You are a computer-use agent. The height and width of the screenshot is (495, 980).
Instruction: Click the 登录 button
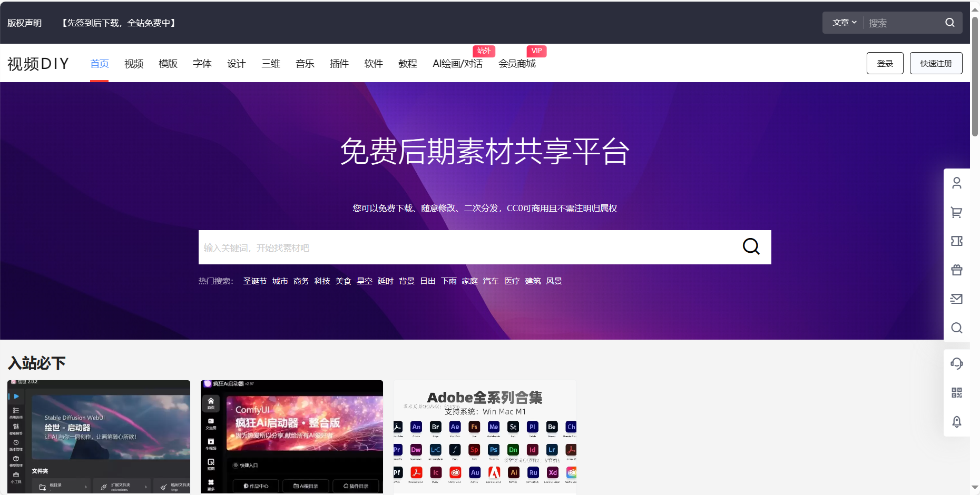point(885,63)
